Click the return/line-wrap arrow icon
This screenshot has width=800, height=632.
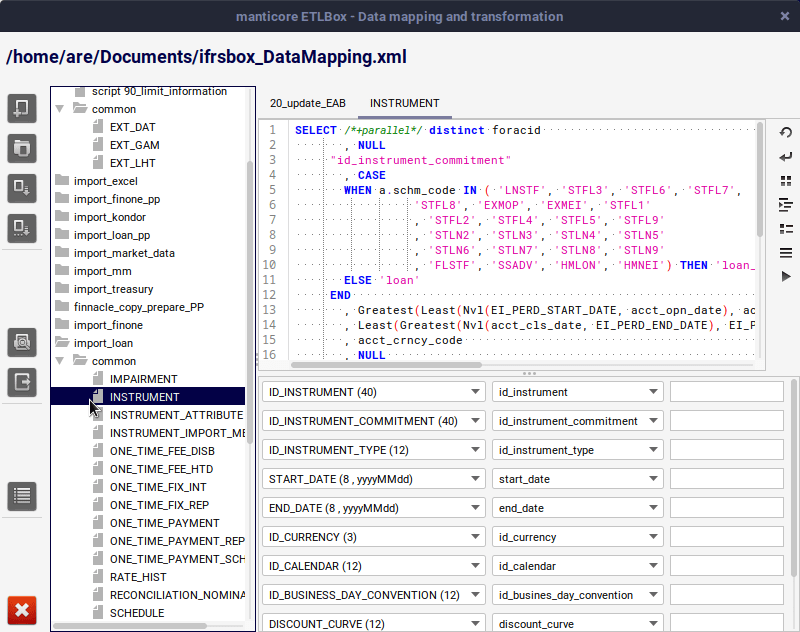click(x=786, y=157)
